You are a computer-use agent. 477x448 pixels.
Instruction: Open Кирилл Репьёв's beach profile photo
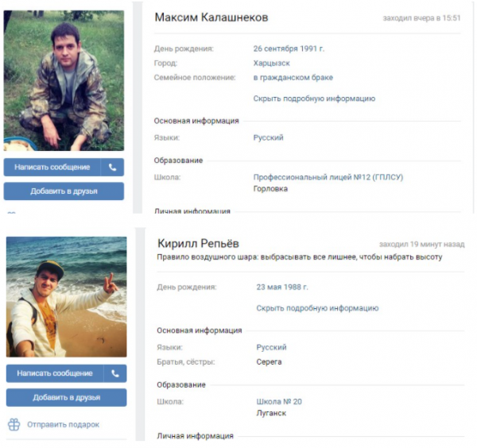(x=66, y=296)
